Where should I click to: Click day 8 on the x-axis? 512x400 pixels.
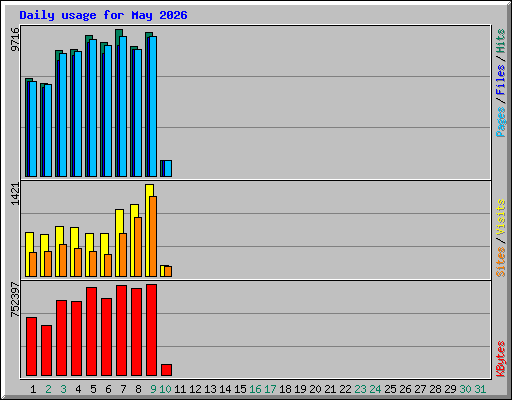138,389
